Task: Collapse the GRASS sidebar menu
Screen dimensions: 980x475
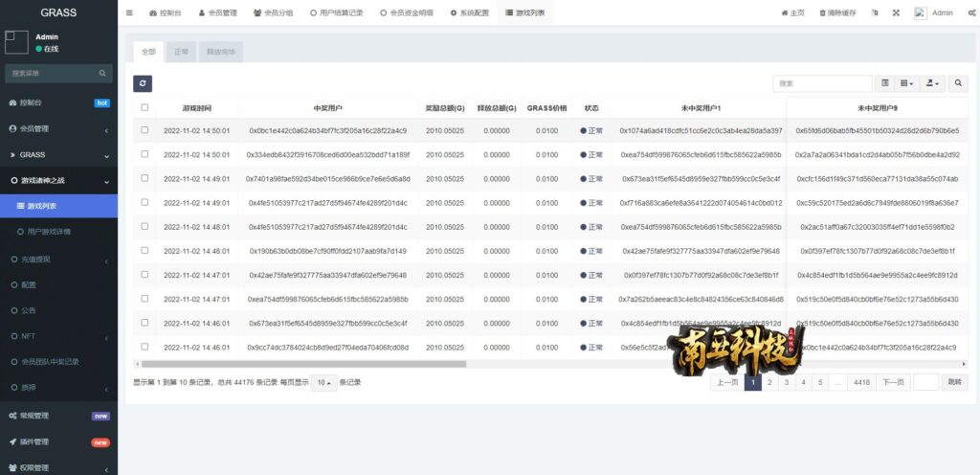Action: pyautogui.click(x=58, y=155)
